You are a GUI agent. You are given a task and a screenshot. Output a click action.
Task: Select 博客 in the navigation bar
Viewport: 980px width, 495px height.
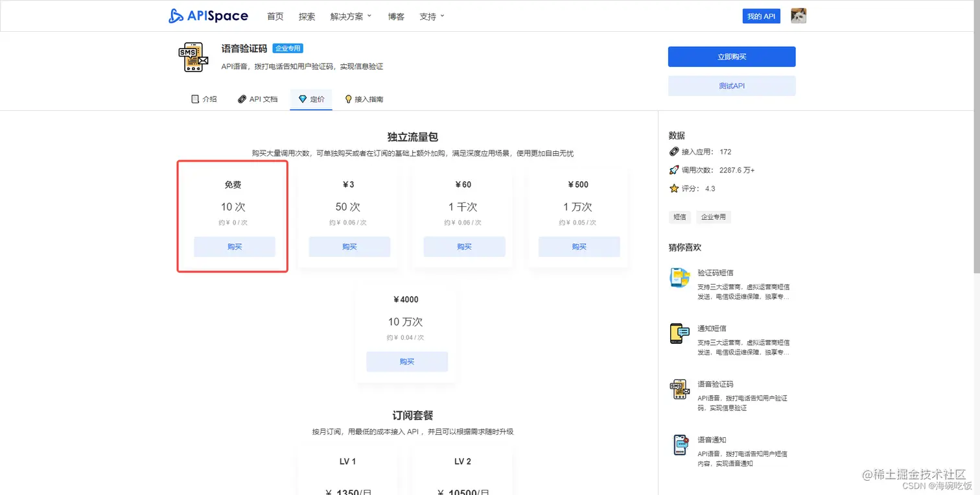(x=395, y=16)
